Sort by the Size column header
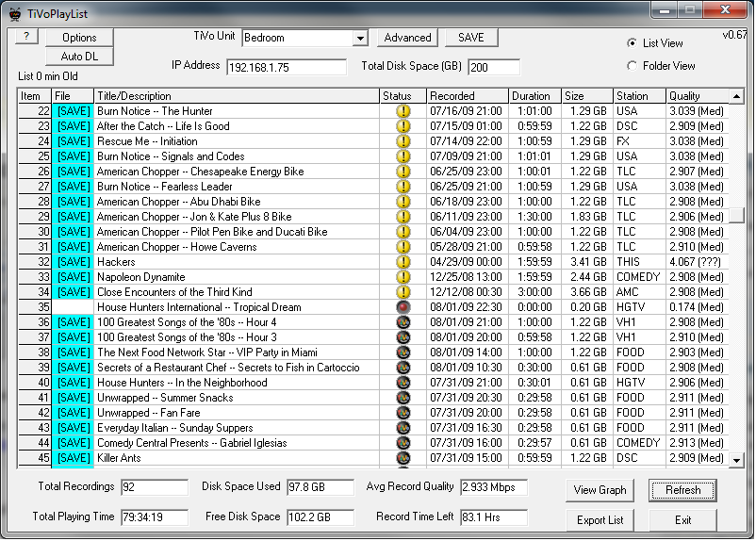This screenshot has width=756, height=541. click(587, 96)
